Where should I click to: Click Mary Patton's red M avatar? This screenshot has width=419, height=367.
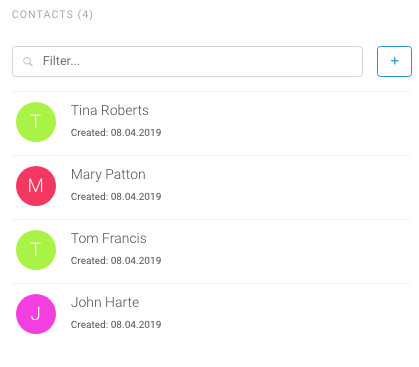click(x=36, y=186)
